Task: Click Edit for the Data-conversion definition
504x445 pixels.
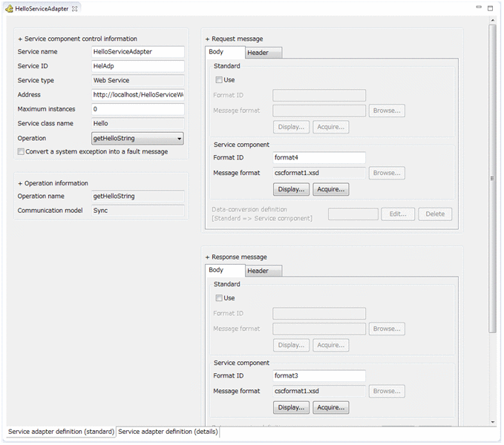Action: pos(398,214)
